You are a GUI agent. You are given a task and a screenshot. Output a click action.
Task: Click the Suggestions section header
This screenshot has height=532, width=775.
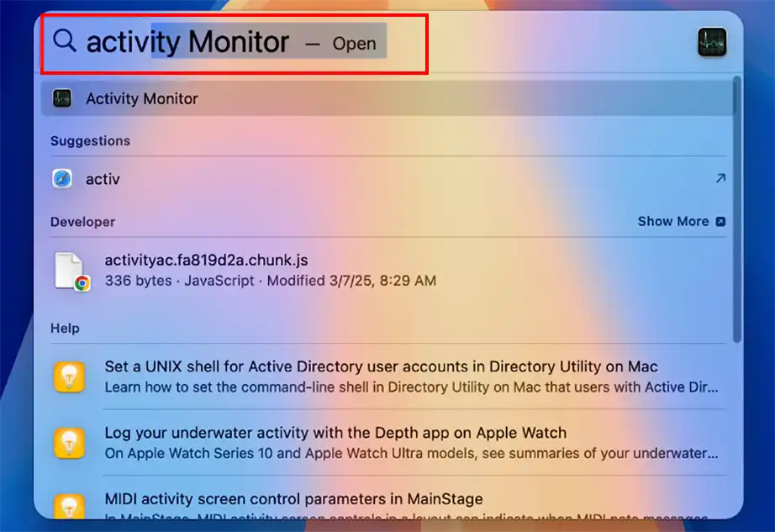[91, 141]
